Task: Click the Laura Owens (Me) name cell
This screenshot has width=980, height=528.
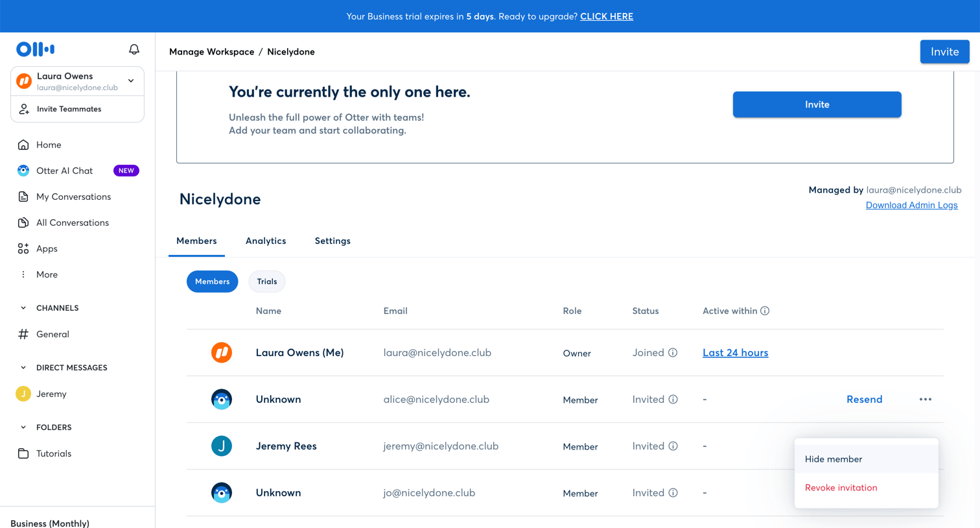Action: 299,353
